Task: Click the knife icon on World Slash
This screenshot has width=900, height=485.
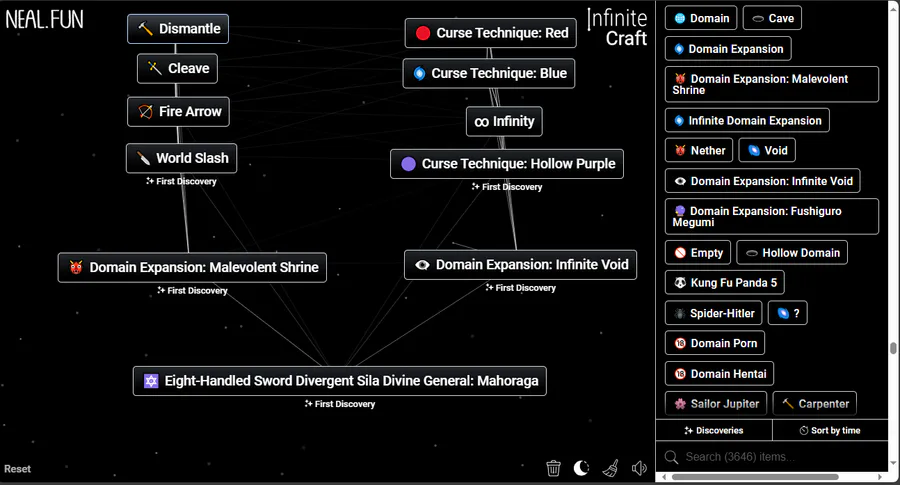Action: [143, 158]
